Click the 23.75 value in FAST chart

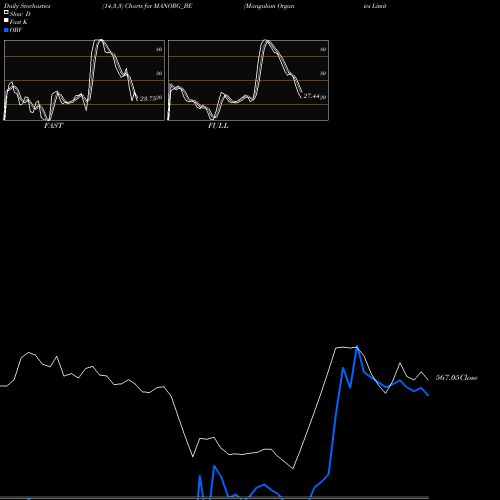pyautogui.click(x=148, y=99)
